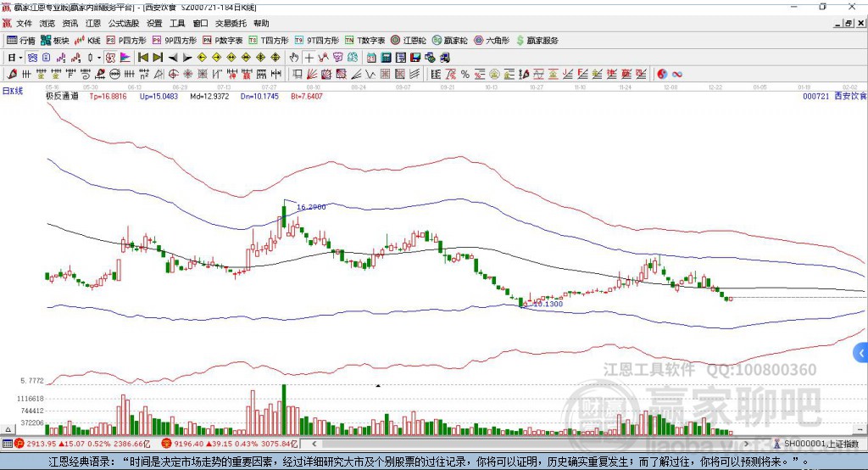Open the 六角形 hexagon tool
This screenshot has height=470, width=868.
pyautogui.click(x=492, y=41)
